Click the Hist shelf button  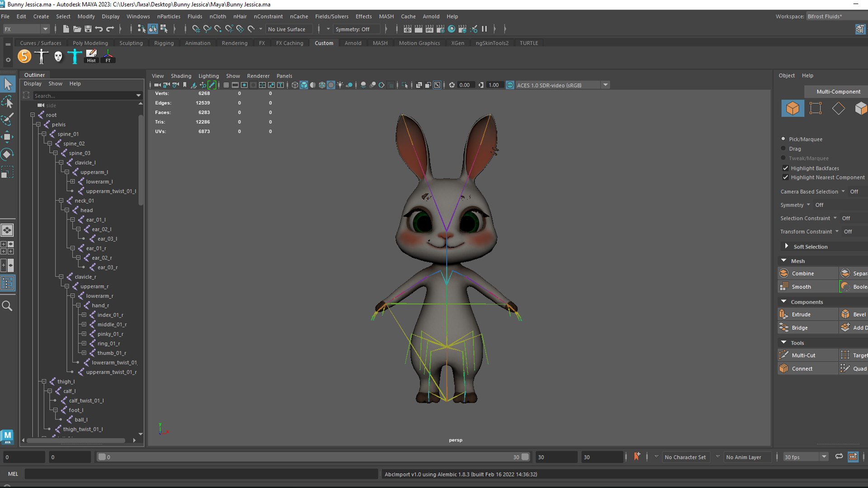[91, 56]
